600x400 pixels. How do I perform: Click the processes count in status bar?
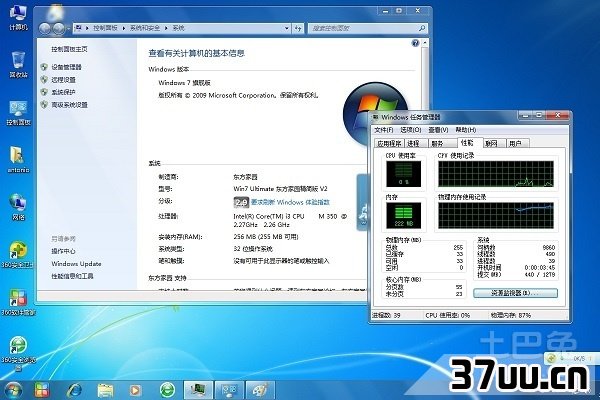pyautogui.click(x=386, y=315)
